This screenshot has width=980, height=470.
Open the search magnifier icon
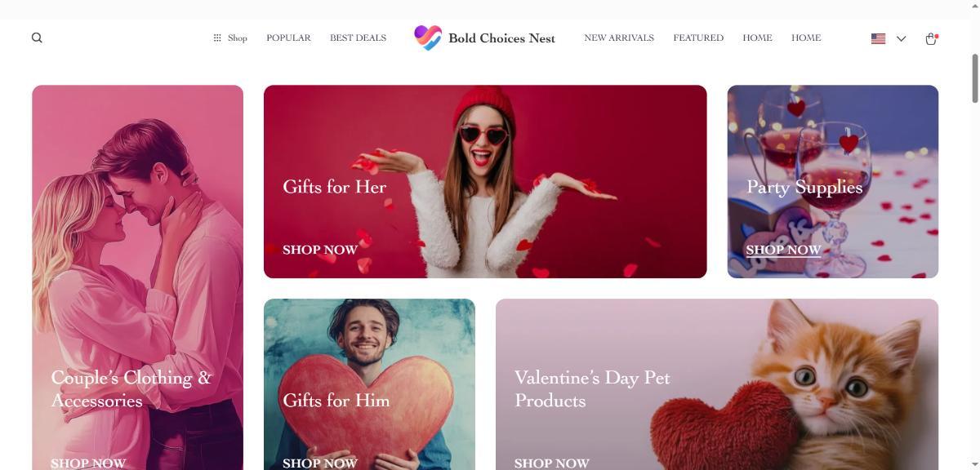click(37, 38)
